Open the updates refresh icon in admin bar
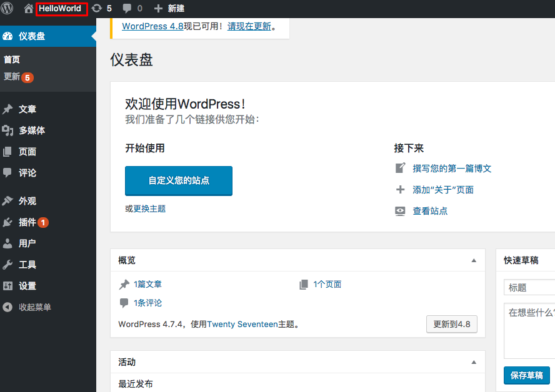The width and height of the screenshot is (555, 392). (x=96, y=9)
